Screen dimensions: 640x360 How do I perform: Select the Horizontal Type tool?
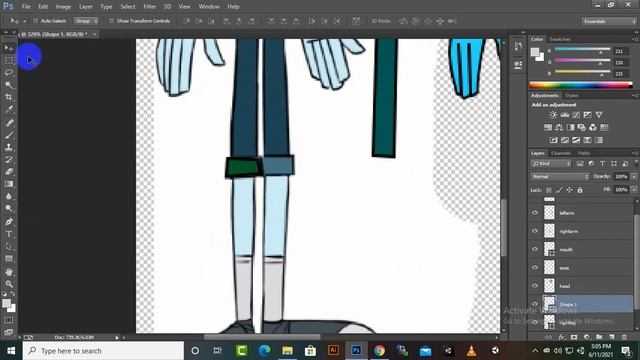tap(9, 234)
